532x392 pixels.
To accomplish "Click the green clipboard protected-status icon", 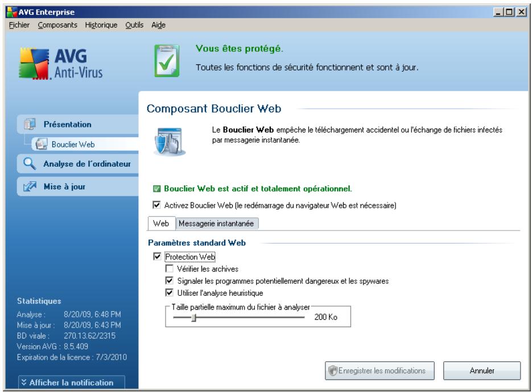I will (167, 61).
